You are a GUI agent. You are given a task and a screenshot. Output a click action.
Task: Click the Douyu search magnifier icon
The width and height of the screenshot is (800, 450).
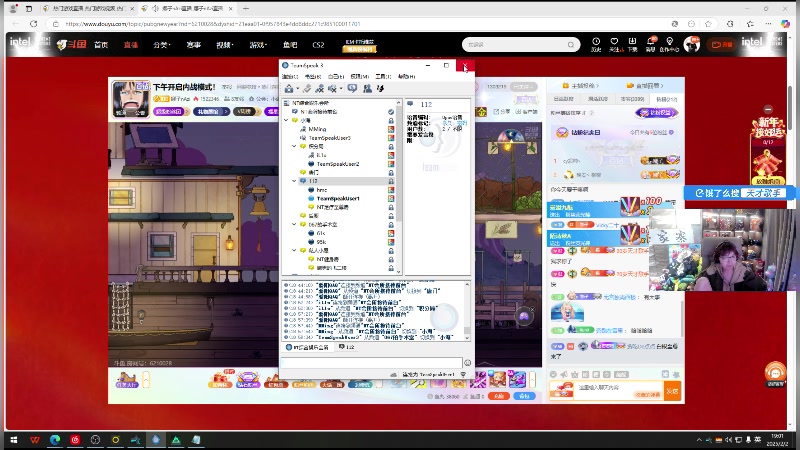pos(570,45)
